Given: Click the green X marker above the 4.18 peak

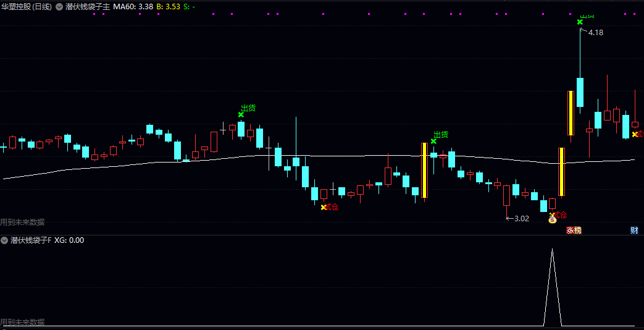Looking at the screenshot, I should 580,22.
